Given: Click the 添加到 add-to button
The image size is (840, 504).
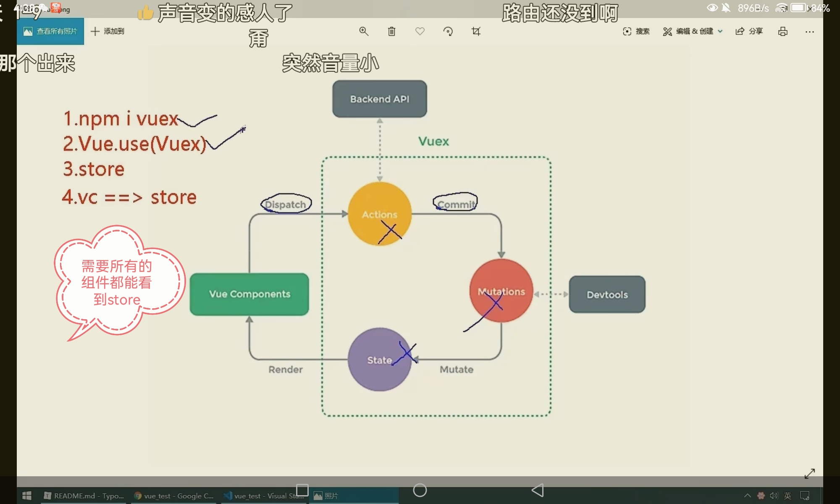Looking at the screenshot, I should pyautogui.click(x=108, y=31).
